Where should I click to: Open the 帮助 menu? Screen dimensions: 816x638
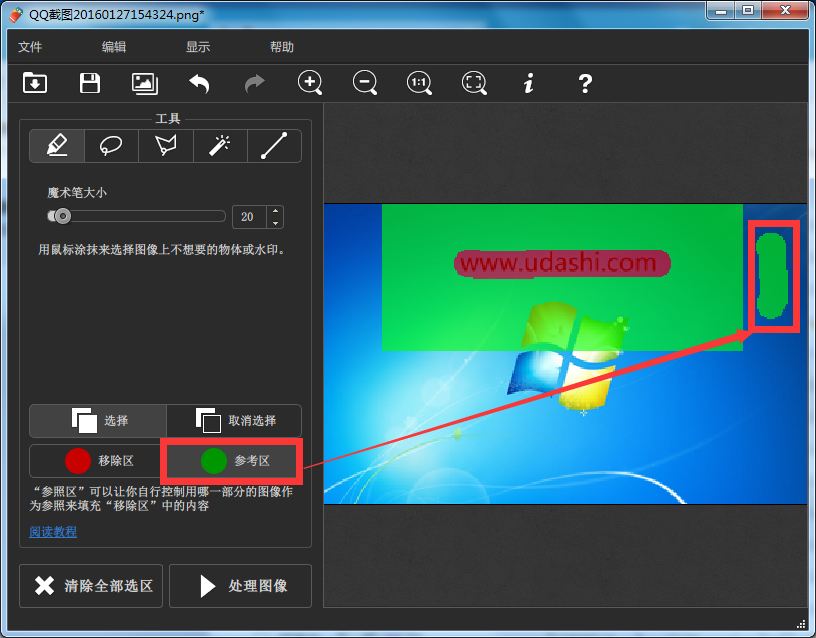(282, 47)
